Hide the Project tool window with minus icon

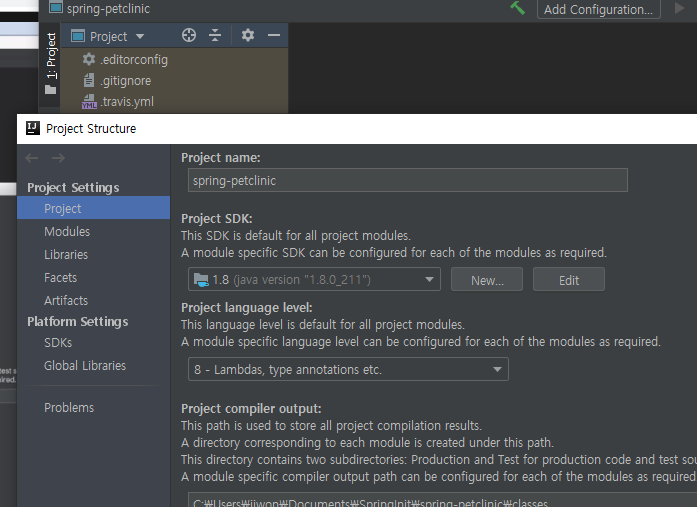coord(274,35)
